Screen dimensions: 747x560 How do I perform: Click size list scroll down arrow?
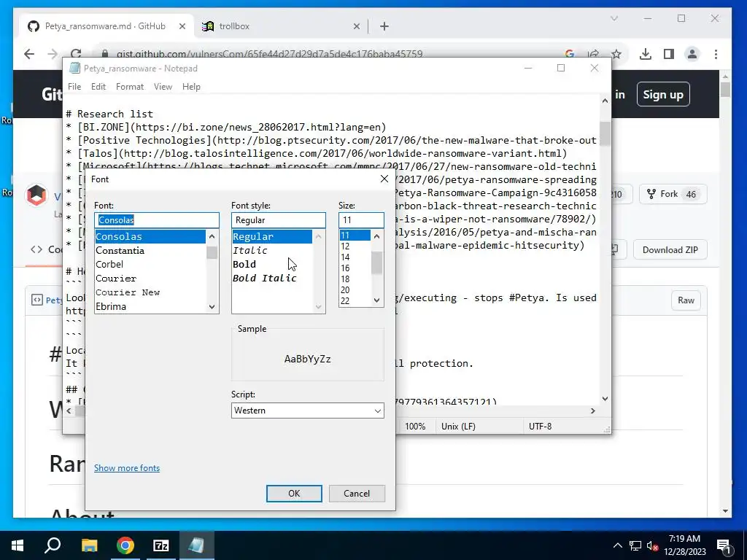377,300
